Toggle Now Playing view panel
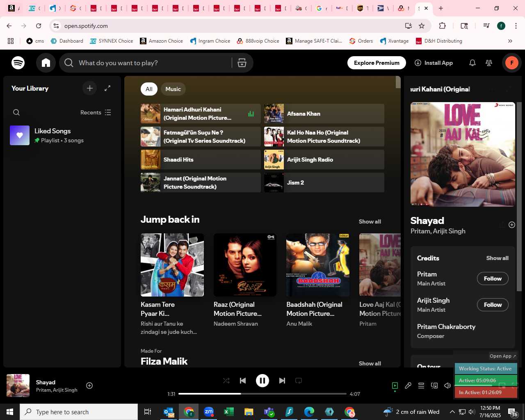The height and width of the screenshot is (420, 525). tap(395, 386)
